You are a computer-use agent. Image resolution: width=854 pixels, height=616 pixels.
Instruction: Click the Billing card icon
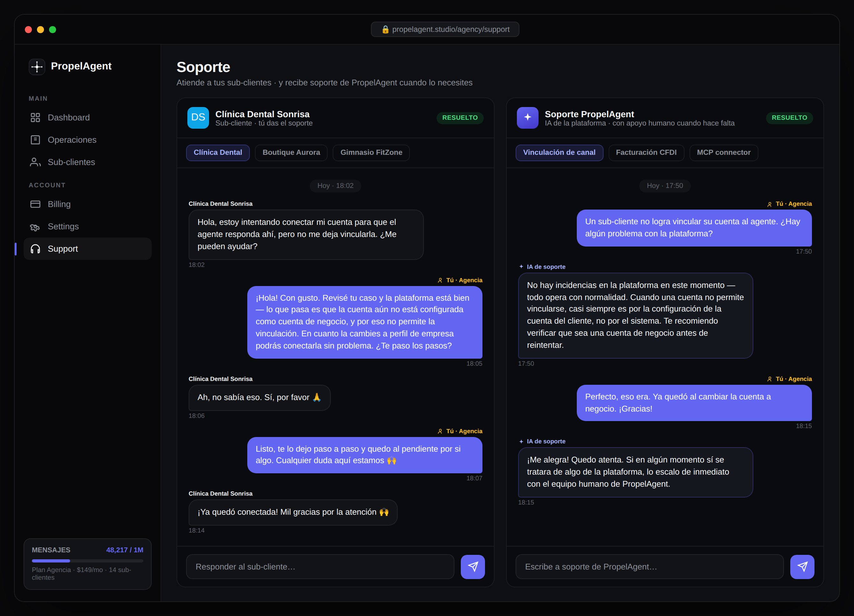pos(35,204)
